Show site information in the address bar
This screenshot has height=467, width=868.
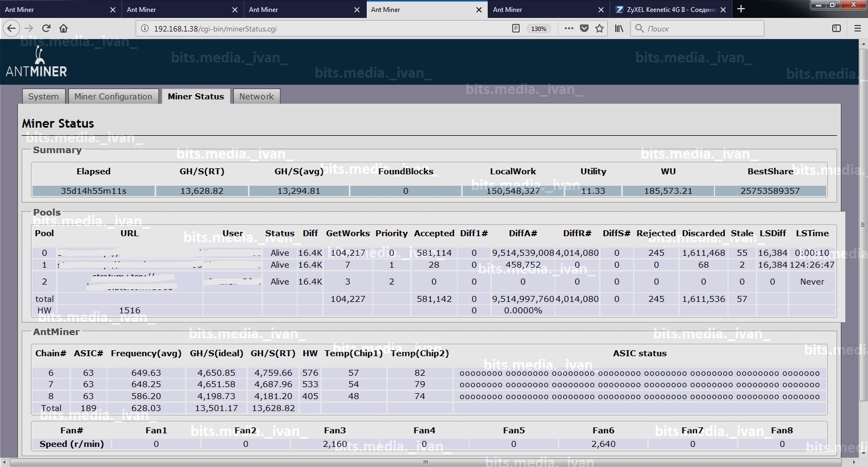pyautogui.click(x=144, y=28)
